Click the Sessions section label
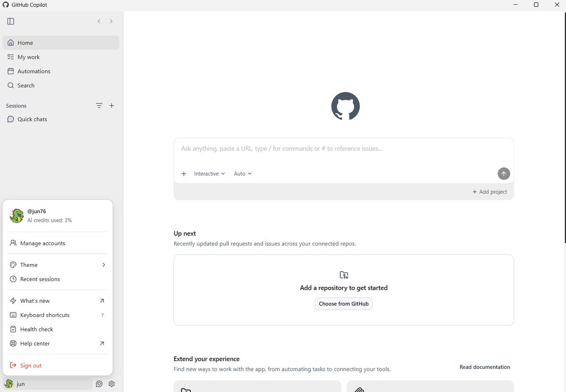The height and width of the screenshot is (392, 566). pos(17,106)
